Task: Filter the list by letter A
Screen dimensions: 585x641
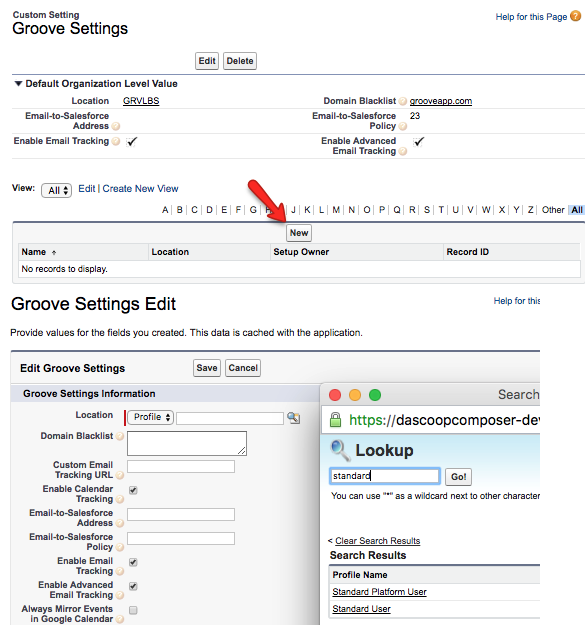Action: [x=165, y=210]
